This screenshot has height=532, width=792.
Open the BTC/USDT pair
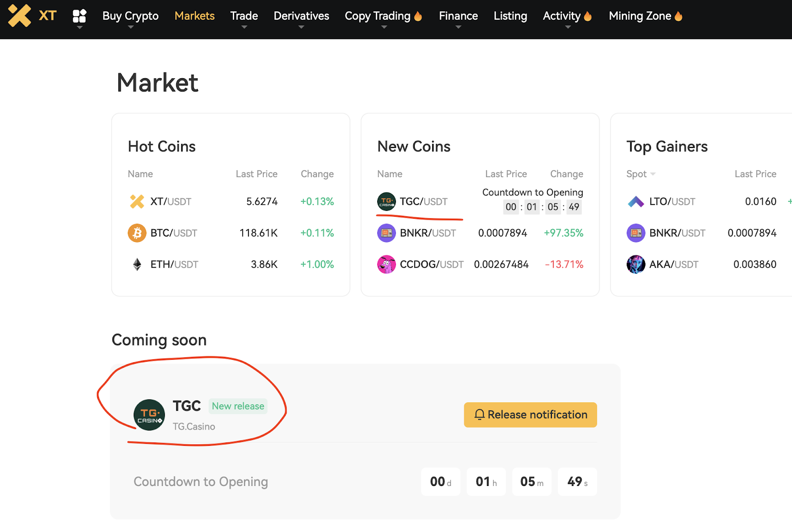tap(174, 233)
